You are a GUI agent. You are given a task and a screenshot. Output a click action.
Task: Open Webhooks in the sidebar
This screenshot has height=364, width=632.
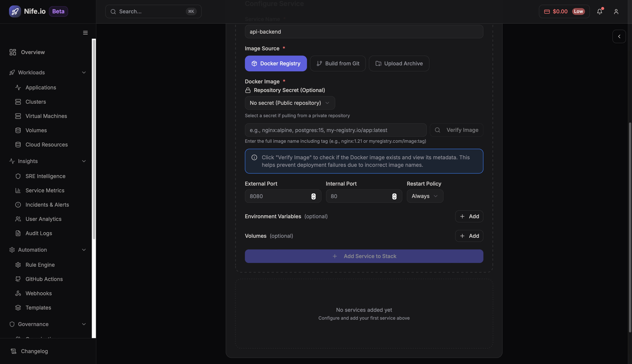coord(39,293)
